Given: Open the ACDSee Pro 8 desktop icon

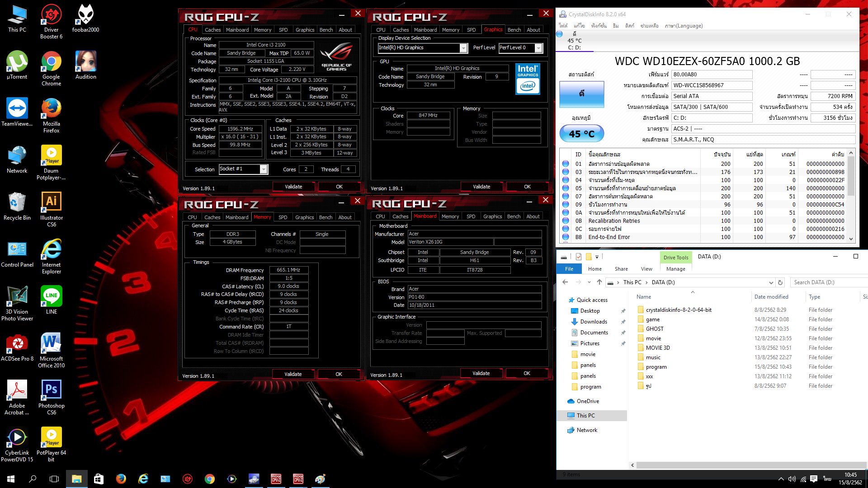Looking at the screenshot, I should click(x=17, y=347).
